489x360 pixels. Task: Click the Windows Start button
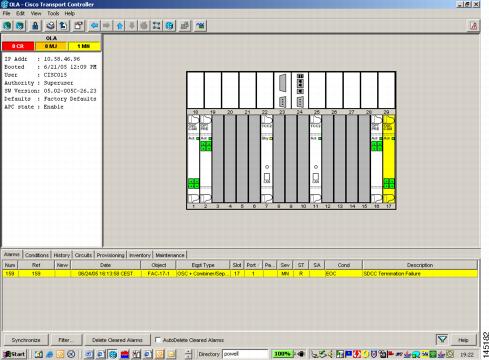pyautogui.click(x=14, y=354)
